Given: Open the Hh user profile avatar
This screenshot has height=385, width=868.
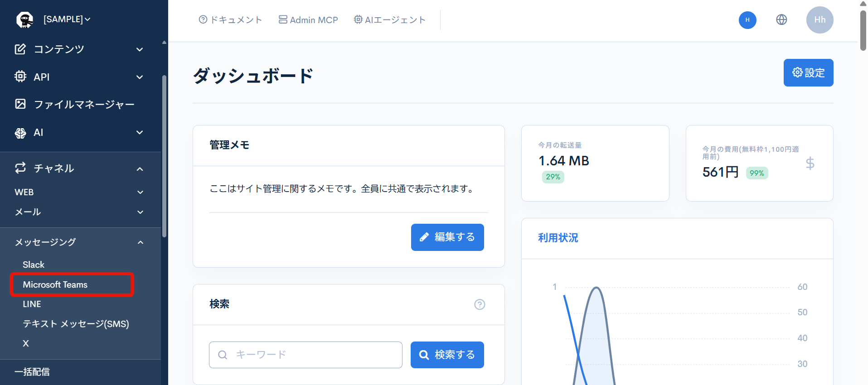Looking at the screenshot, I should [x=820, y=20].
